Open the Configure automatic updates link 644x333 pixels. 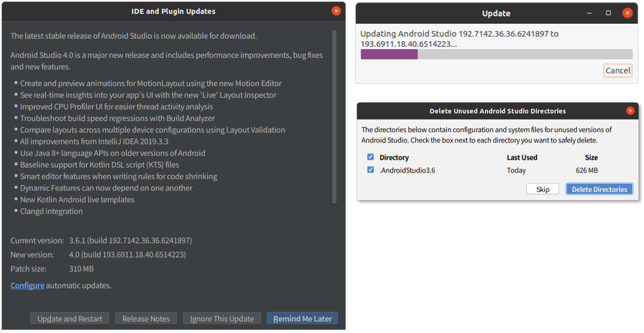(x=27, y=285)
